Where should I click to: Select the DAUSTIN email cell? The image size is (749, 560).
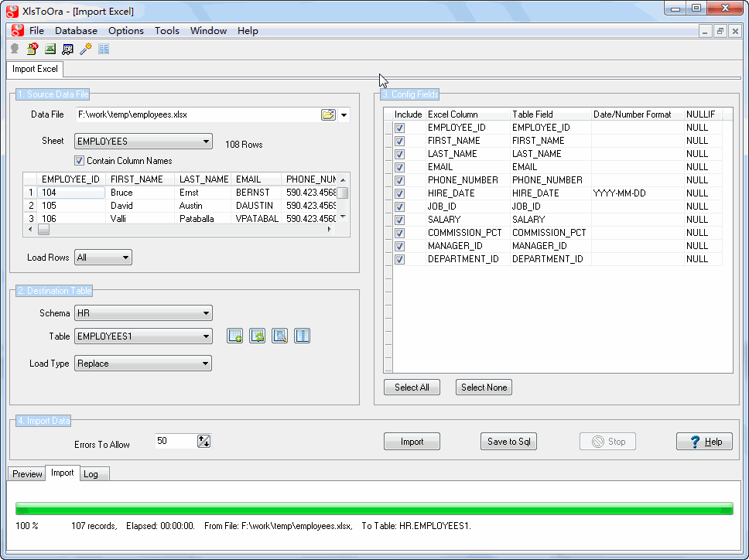click(257, 206)
